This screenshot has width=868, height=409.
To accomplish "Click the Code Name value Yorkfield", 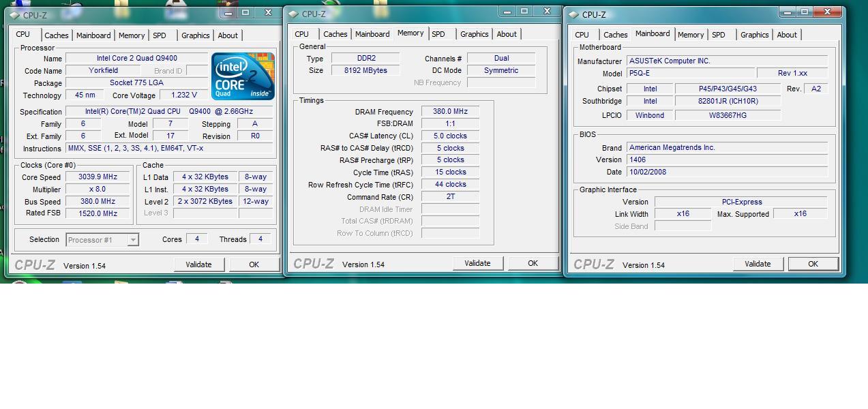I will pyautogui.click(x=104, y=71).
